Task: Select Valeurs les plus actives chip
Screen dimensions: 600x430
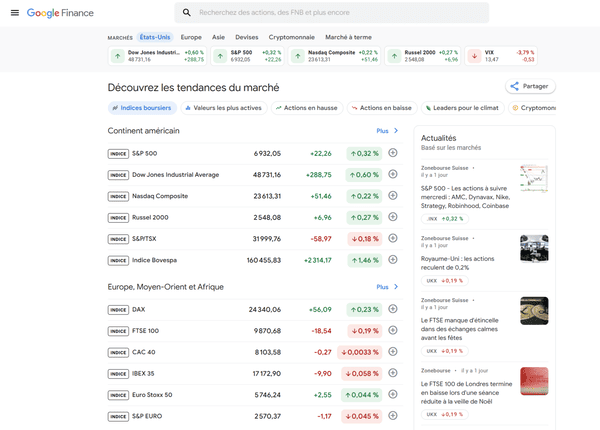Action: point(222,108)
